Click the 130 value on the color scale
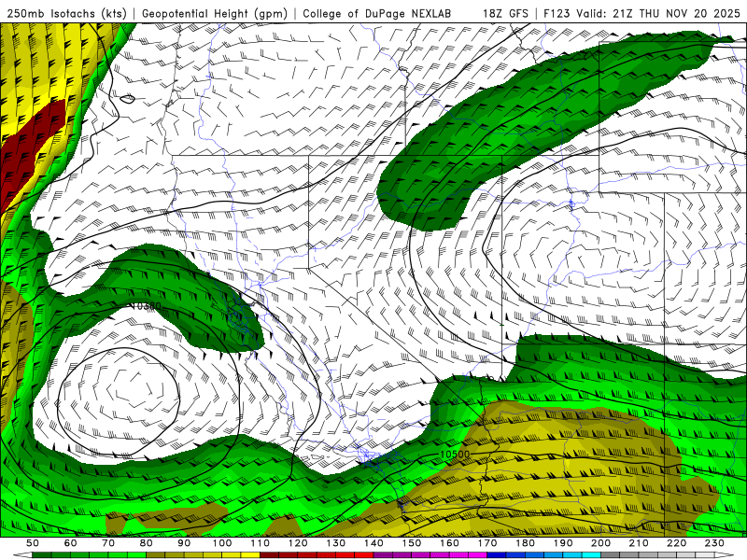Viewport: 747px width, 560px height. tap(335, 543)
